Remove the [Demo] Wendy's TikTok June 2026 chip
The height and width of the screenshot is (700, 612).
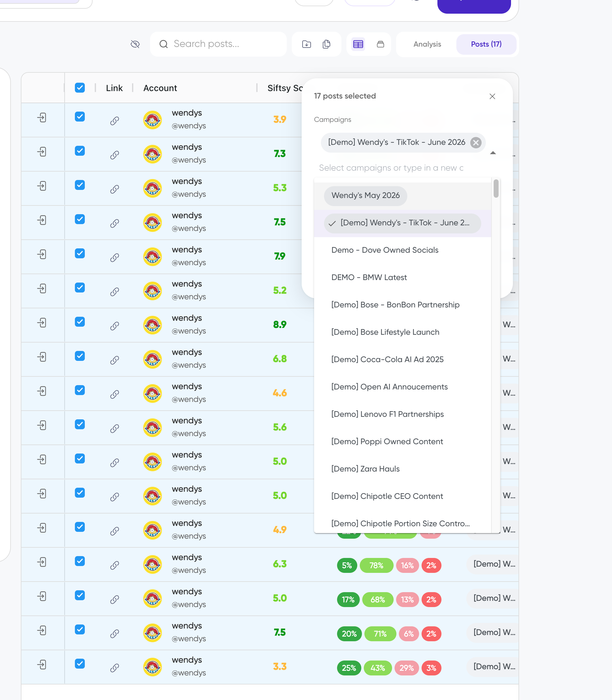(x=475, y=142)
